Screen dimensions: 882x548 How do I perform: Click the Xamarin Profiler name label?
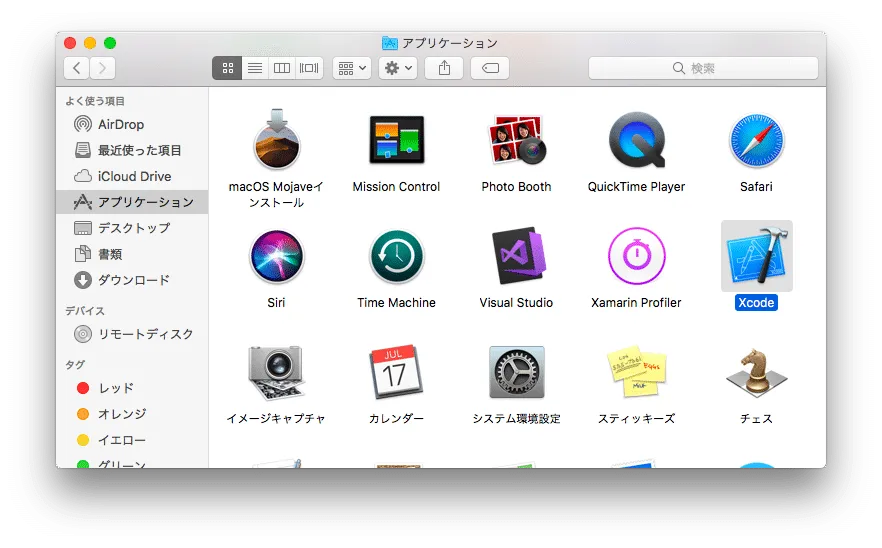point(637,303)
